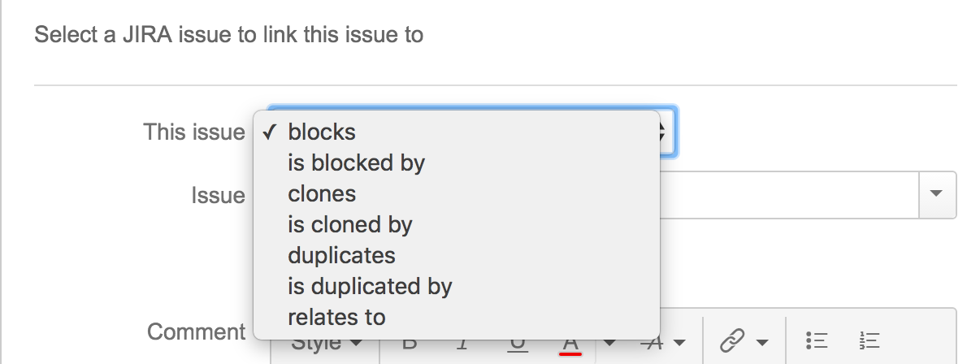Expand the additional text formatting arrow
This screenshot has width=980, height=364.
(x=679, y=342)
